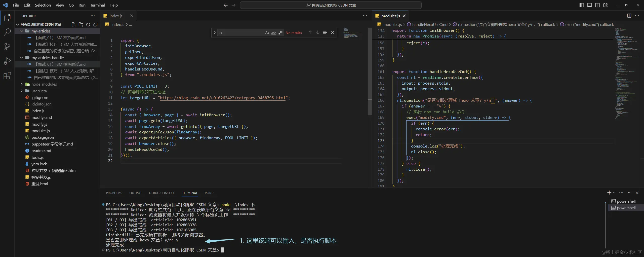Open the CSDN category URL link in code
Image resolution: width=644 pixels, height=257 pixels.
223,98
